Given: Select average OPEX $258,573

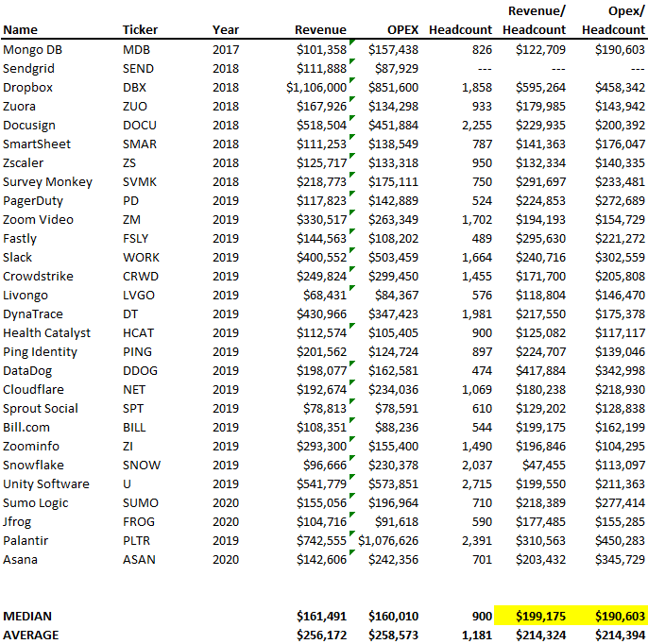Looking at the screenshot, I should coord(393,636).
